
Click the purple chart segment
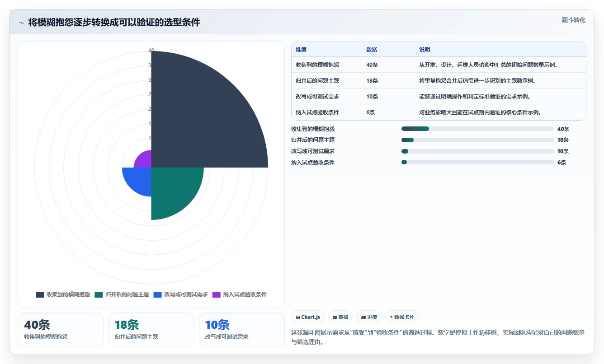pyautogui.click(x=145, y=161)
